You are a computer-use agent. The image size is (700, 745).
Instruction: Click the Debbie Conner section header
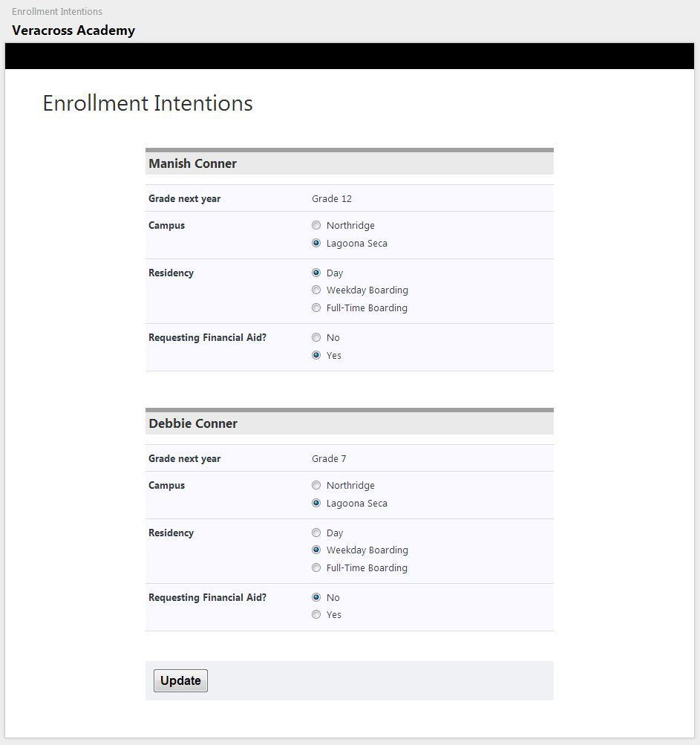click(x=193, y=423)
